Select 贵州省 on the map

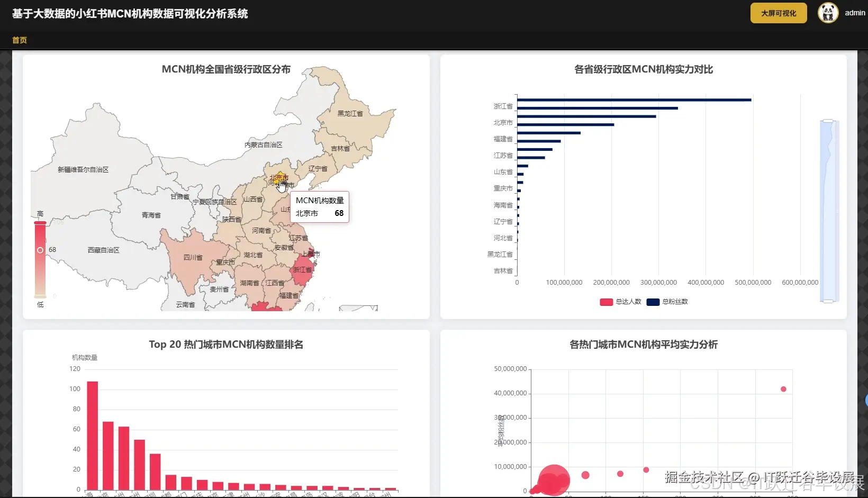pyautogui.click(x=219, y=289)
